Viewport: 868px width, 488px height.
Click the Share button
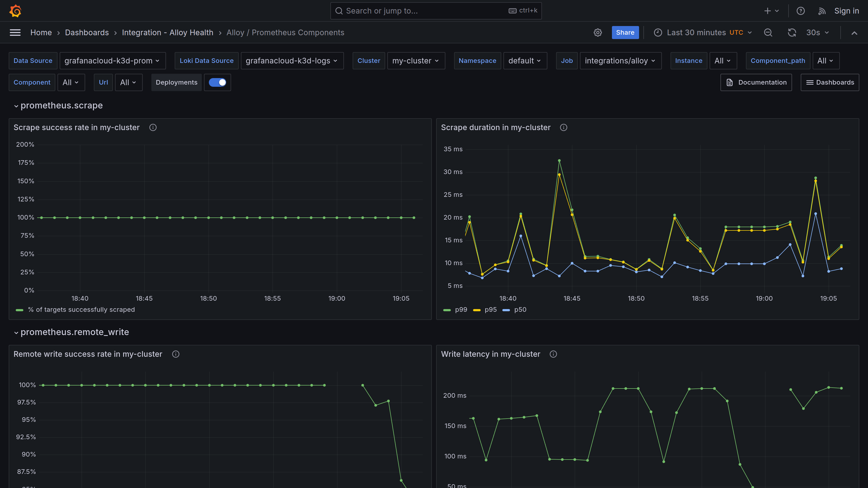625,32
